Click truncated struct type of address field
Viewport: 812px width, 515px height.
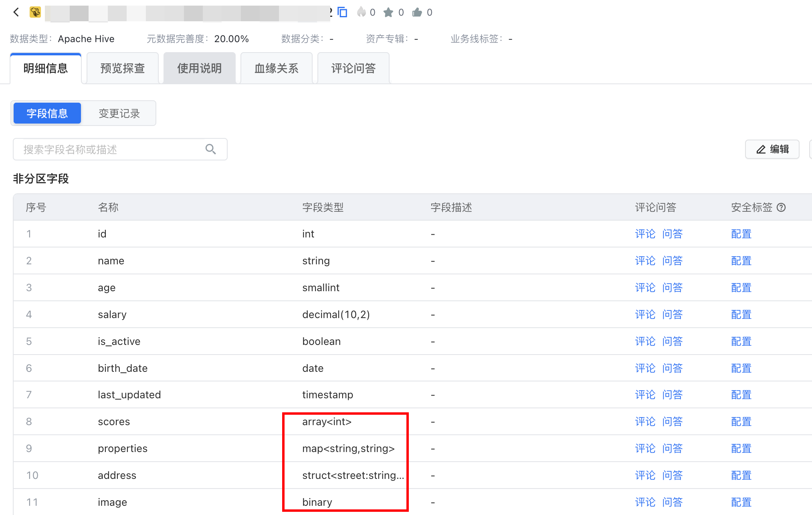point(353,475)
